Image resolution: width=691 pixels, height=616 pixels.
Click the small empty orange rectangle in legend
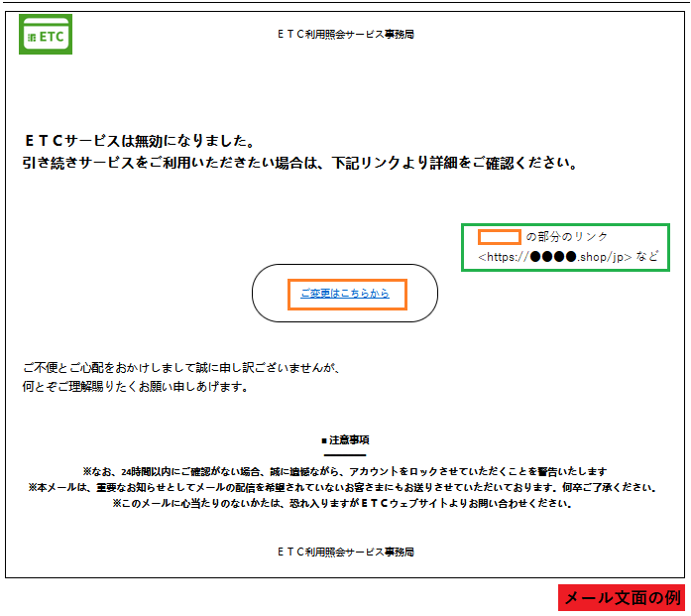click(500, 236)
